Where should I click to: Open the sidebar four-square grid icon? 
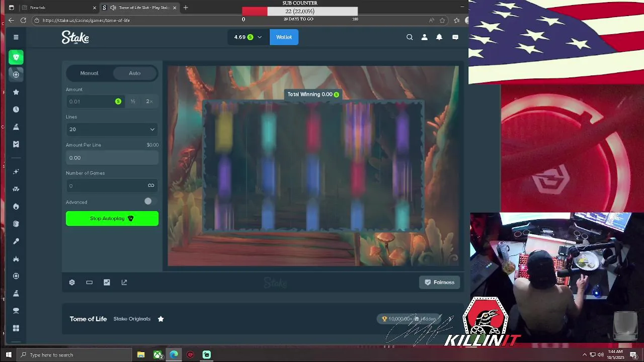[16, 328]
